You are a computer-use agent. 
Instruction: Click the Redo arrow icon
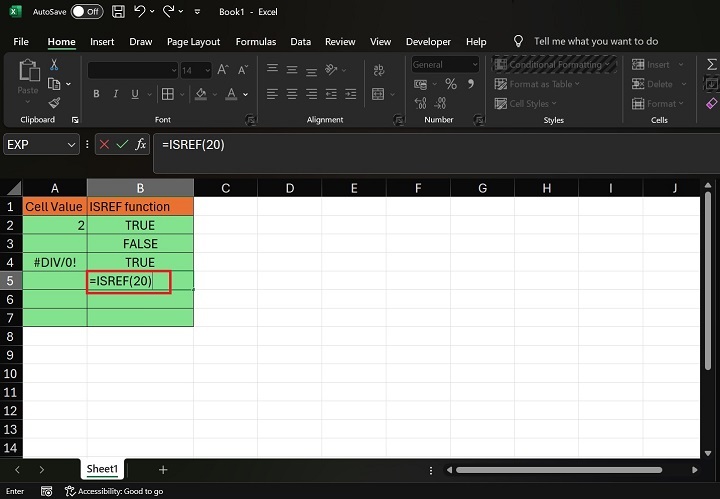point(169,11)
